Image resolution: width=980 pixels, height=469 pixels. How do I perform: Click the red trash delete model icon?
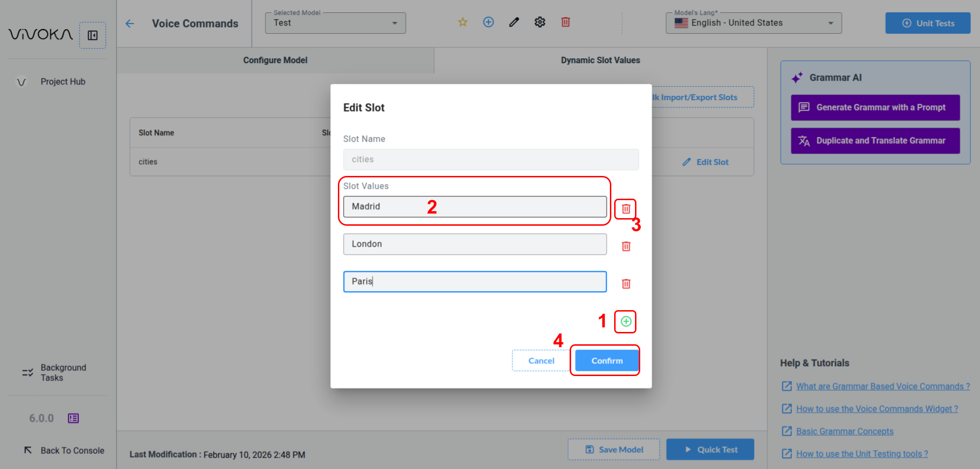click(565, 22)
